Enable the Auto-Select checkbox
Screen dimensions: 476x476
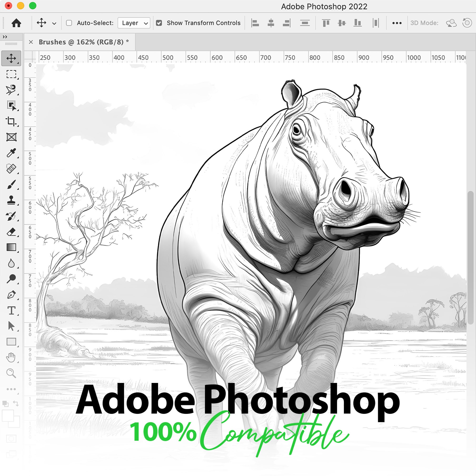(x=69, y=23)
